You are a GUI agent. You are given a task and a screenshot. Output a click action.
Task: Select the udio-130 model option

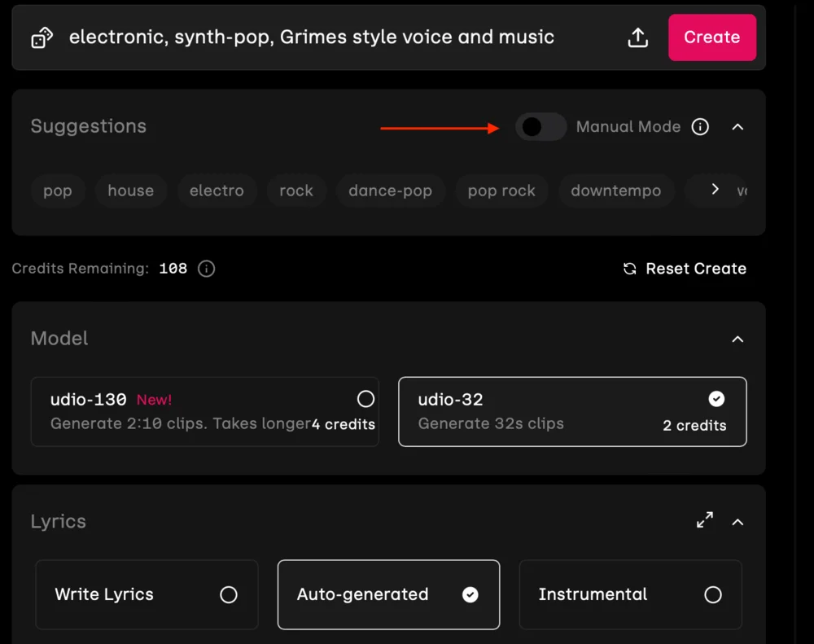pyautogui.click(x=204, y=411)
